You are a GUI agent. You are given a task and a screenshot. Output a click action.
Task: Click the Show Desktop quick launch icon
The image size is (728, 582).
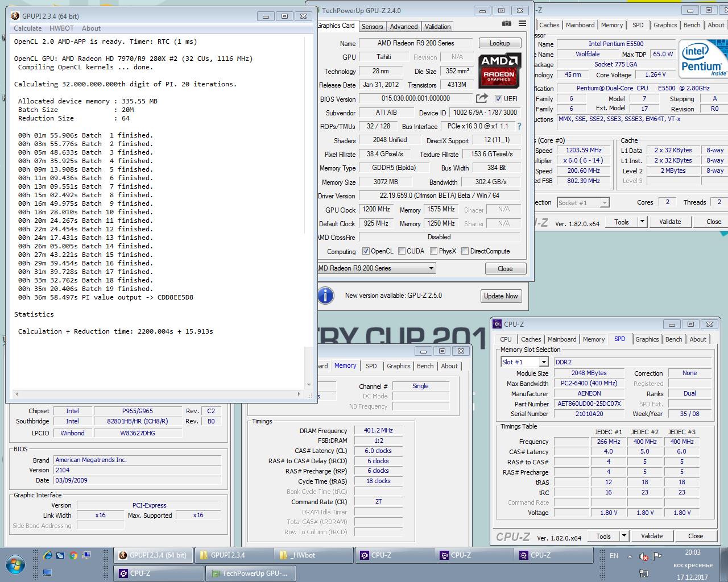(x=47, y=572)
